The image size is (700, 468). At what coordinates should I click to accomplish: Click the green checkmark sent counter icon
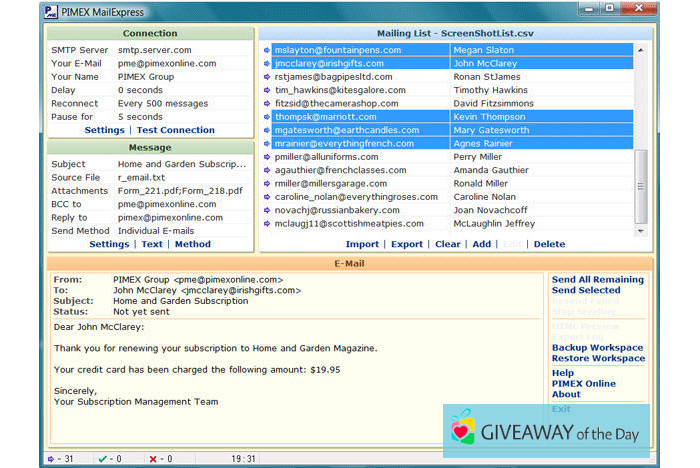click(x=102, y=459)
